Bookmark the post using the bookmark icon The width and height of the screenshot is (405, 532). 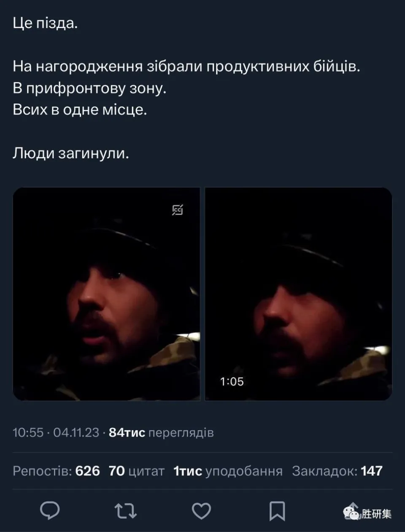pyautogui.click(x=277, y=510)
